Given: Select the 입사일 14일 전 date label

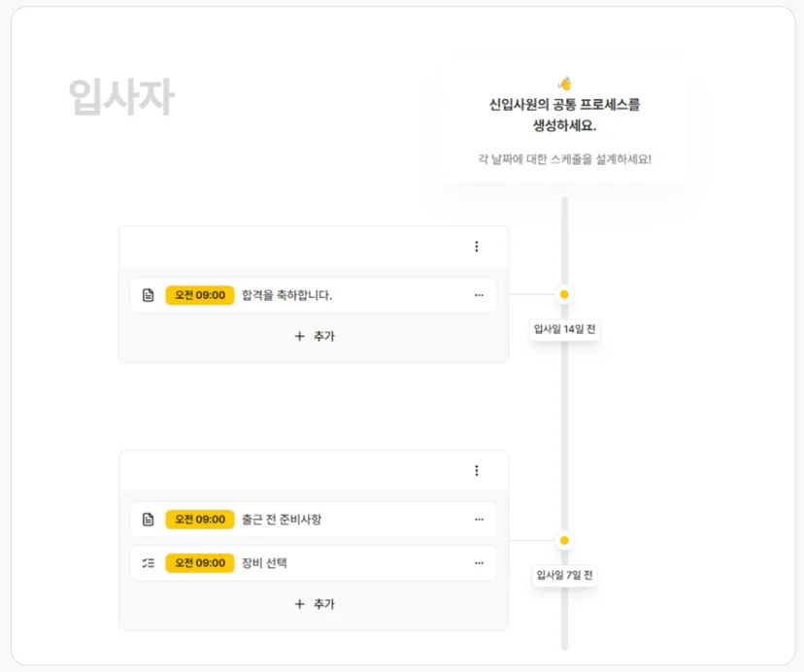Looking at the screenshot, I should click(564, 329).
